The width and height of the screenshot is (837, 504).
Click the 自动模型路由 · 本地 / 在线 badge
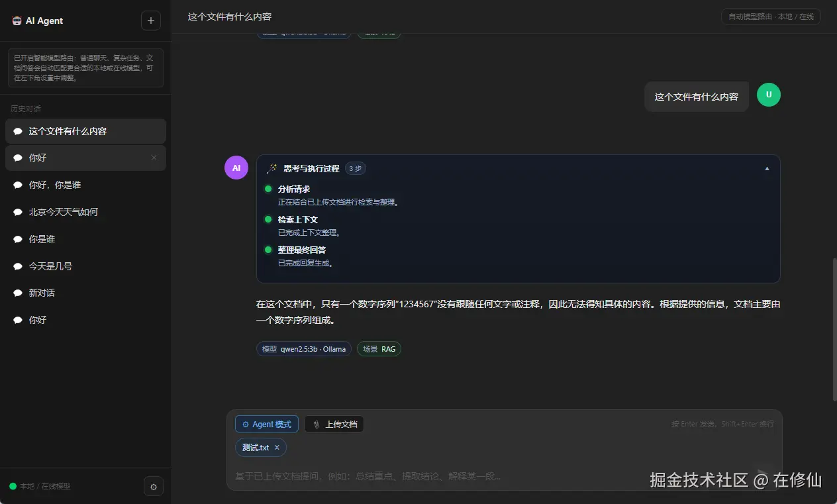(771, 17)
